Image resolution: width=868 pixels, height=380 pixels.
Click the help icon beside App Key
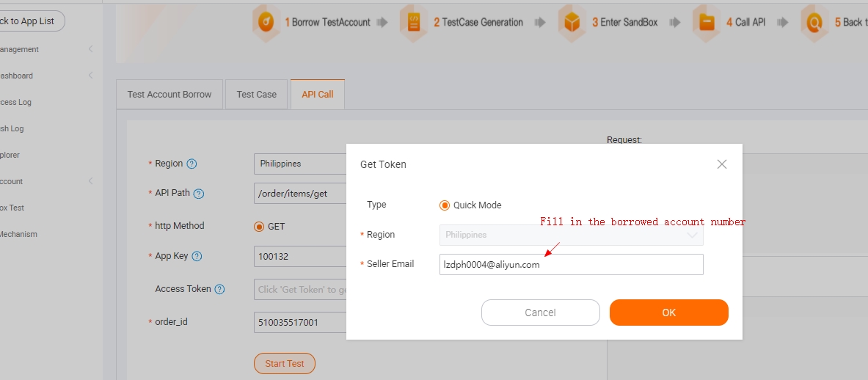(197, 257)
